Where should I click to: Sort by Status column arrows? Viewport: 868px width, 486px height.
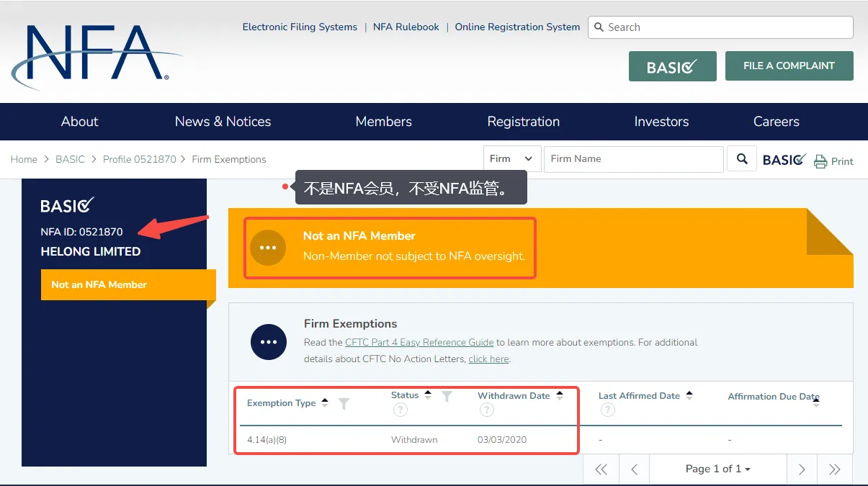(x=428, y=395)
